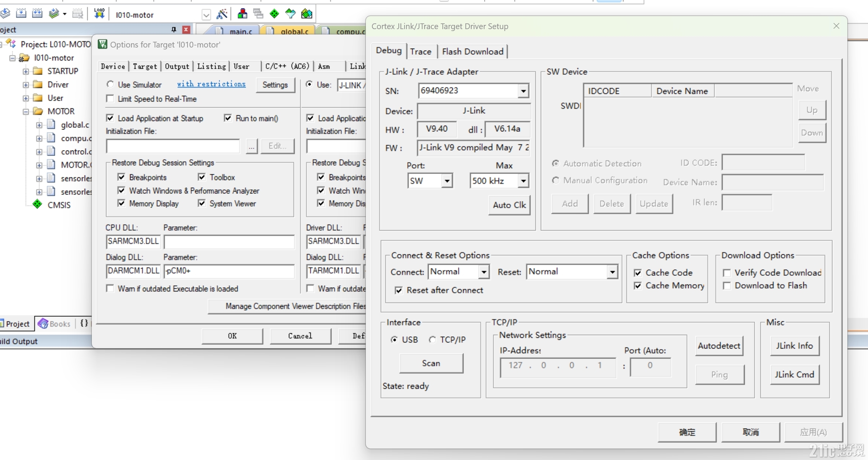Toggle System Viewer checkbox
The width and height of the screenshot is (868, 460).
point(202,203)
